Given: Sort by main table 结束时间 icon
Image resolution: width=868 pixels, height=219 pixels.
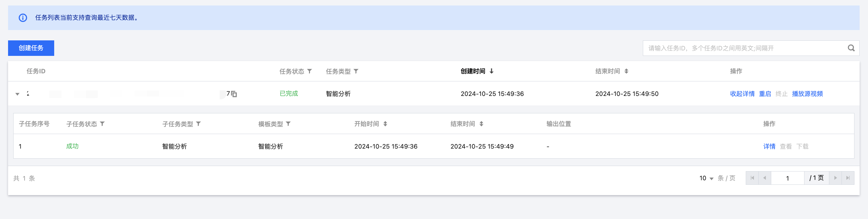Looking at the screenshot, I should [x=626, y=71].
